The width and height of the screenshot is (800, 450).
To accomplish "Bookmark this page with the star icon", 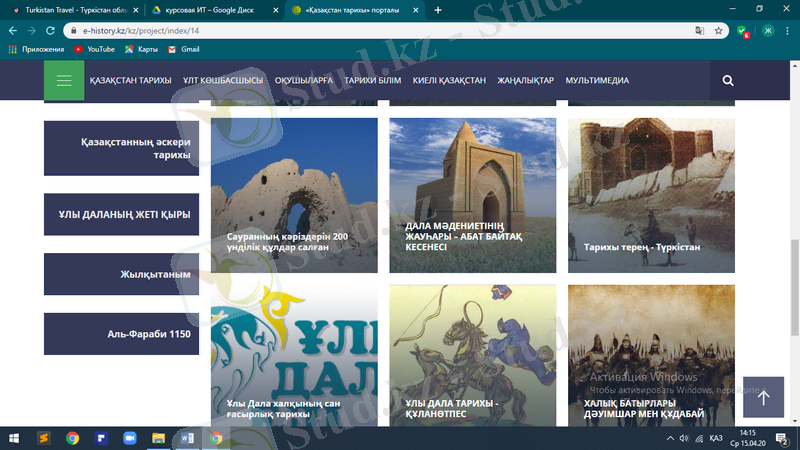I will pos(718,31).
